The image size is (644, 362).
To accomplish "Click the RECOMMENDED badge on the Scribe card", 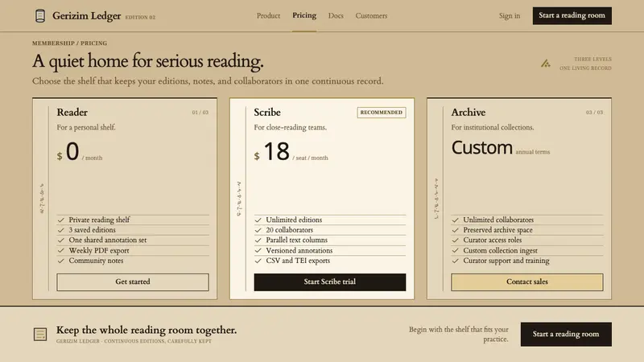I will [x=382, y=113].
